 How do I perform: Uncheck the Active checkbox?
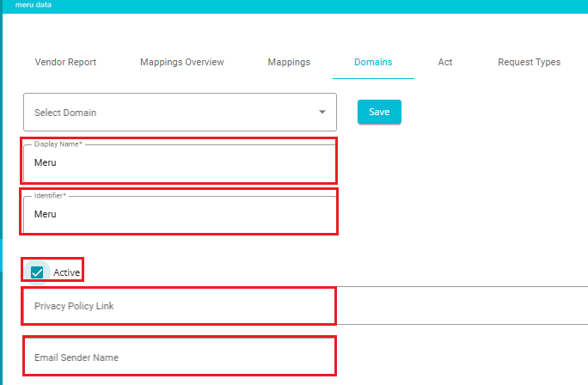(37, 272)
